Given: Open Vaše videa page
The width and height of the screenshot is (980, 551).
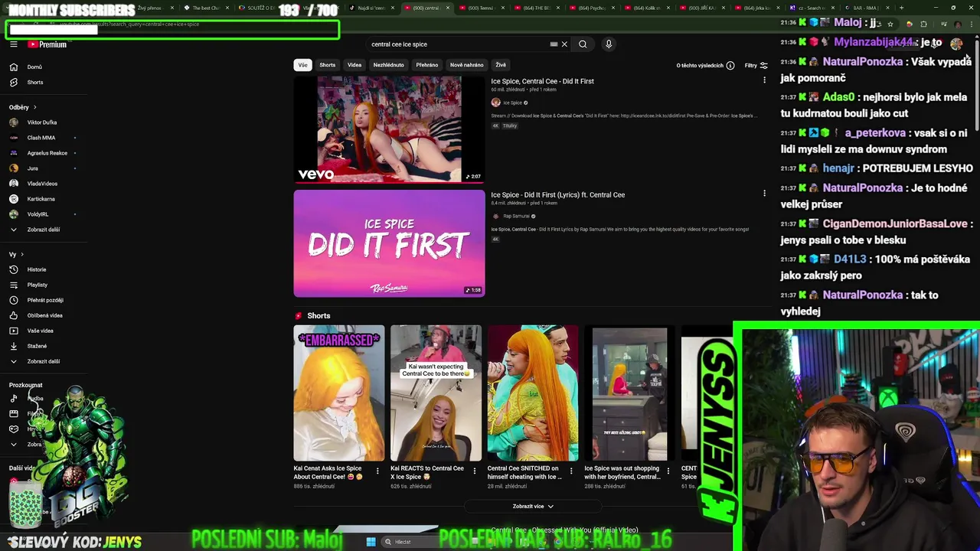Looking at the screenshot, I should (x=41, y=331).
